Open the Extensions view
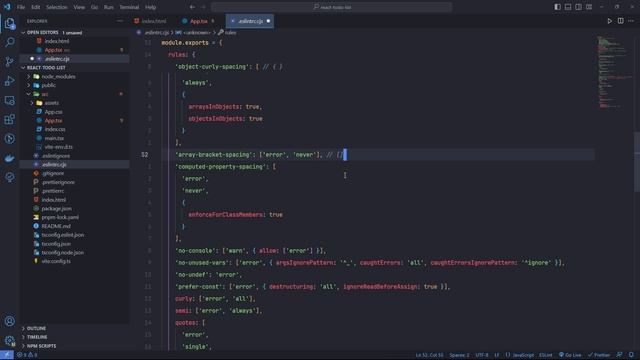640x360 pixels. point(9,119)
